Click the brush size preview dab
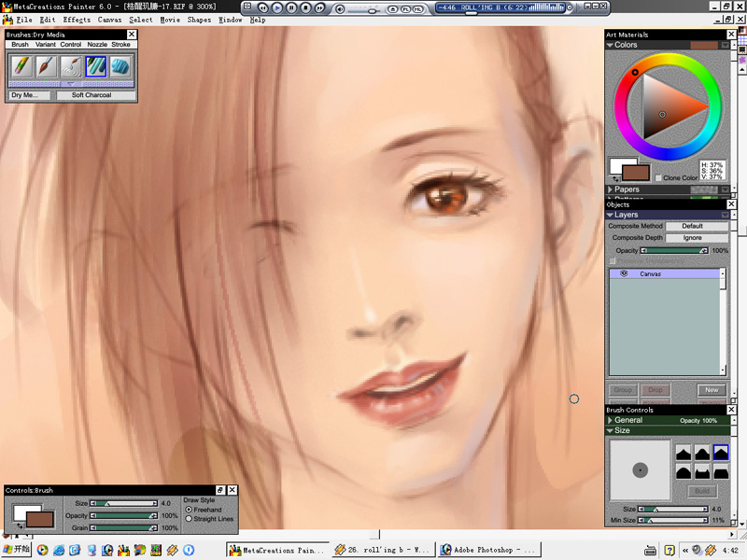The width and height of the screenshot is (747, 560). pyautogui.click(x=641, y=470)
